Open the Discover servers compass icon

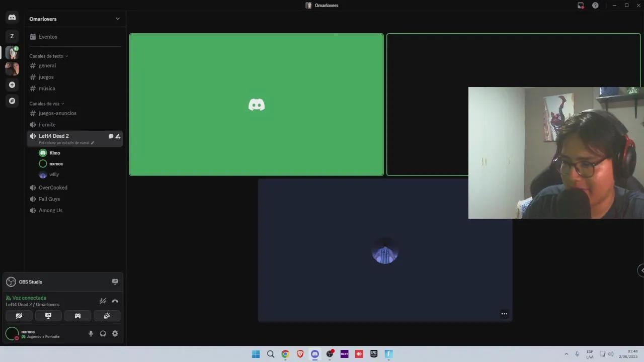[12, 101]
